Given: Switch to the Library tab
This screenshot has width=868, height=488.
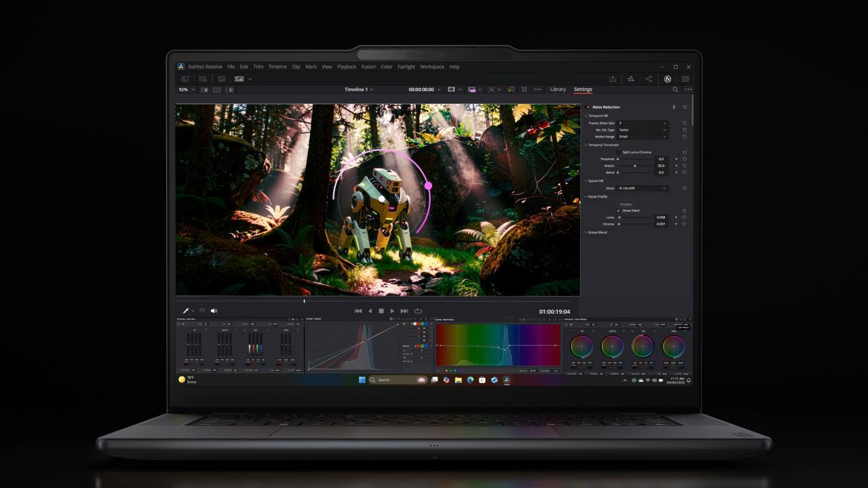Looking at the screenshot, I should pyautogui.click(x=558, y=90).
